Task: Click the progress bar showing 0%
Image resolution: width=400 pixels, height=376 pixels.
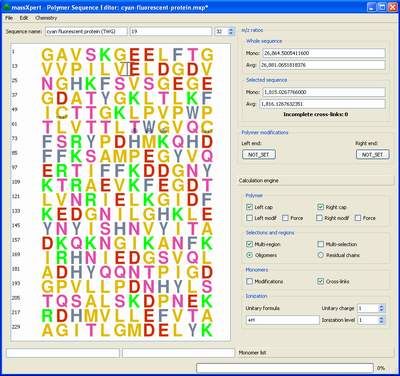Action: [285, 368]
